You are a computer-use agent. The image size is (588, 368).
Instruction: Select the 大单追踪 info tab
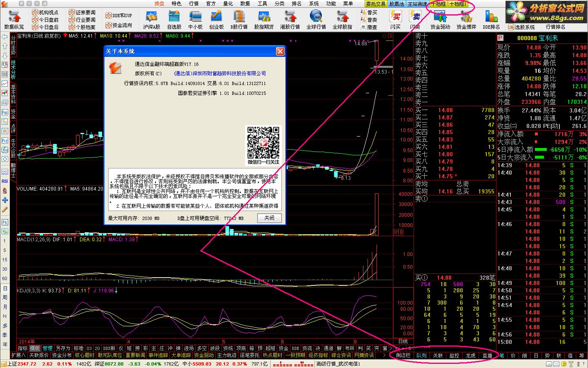[x=181, y=355]
